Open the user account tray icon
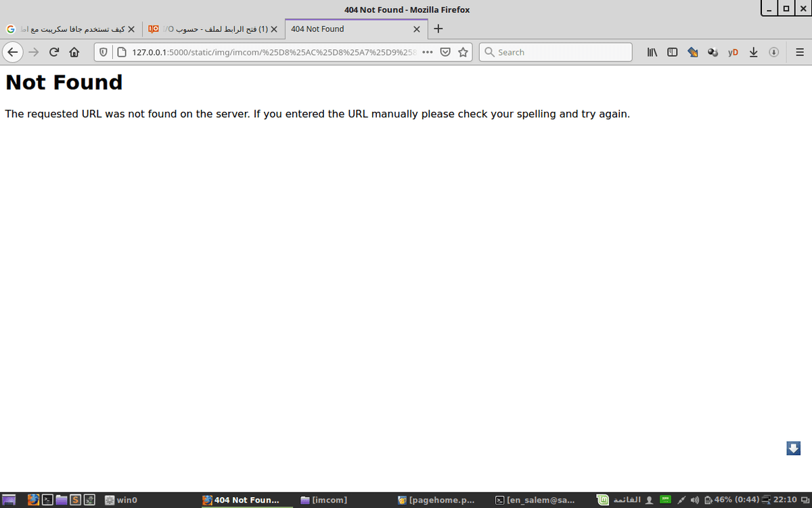 650,500
